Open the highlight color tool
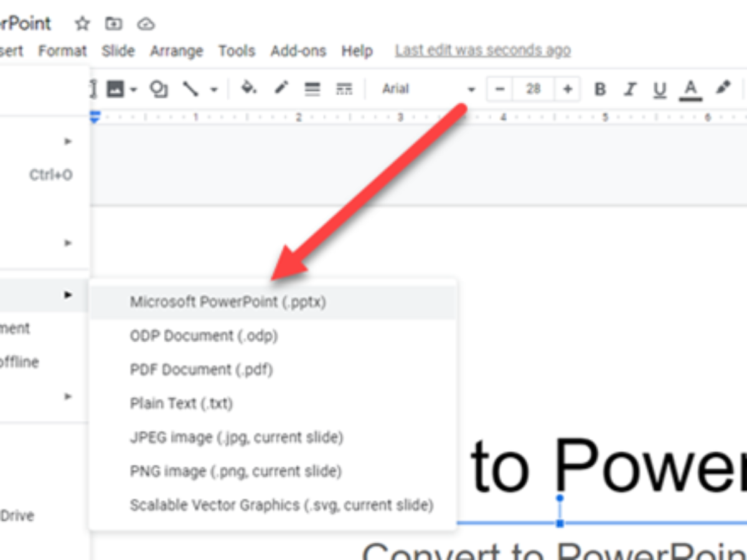 pos(722,88)
